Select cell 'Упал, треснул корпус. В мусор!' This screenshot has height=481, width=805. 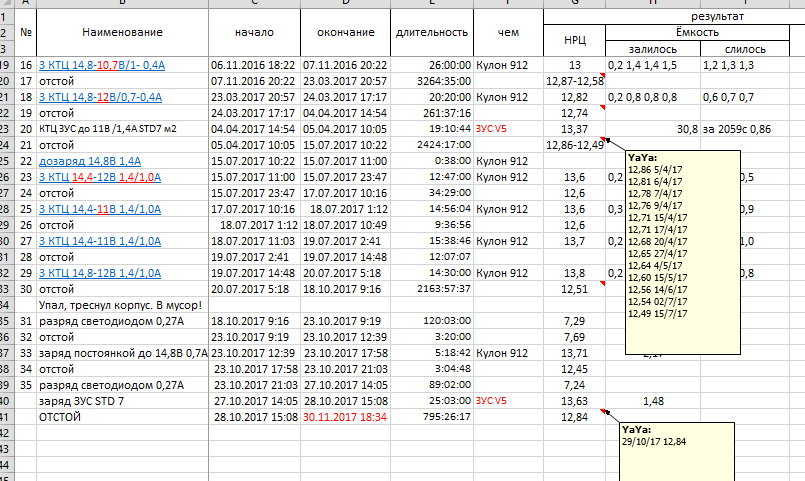click(x=120, y=304)
